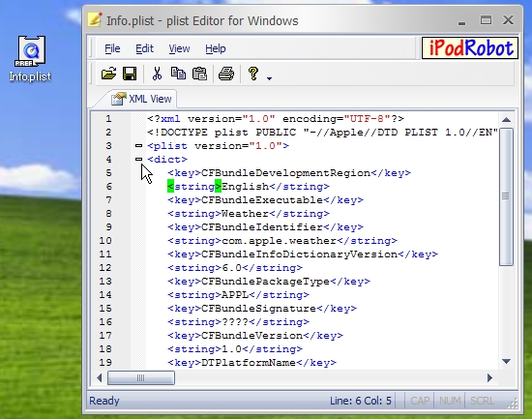
Task: Save the file with floppy disk icon
Action: [x=130, y=74]
